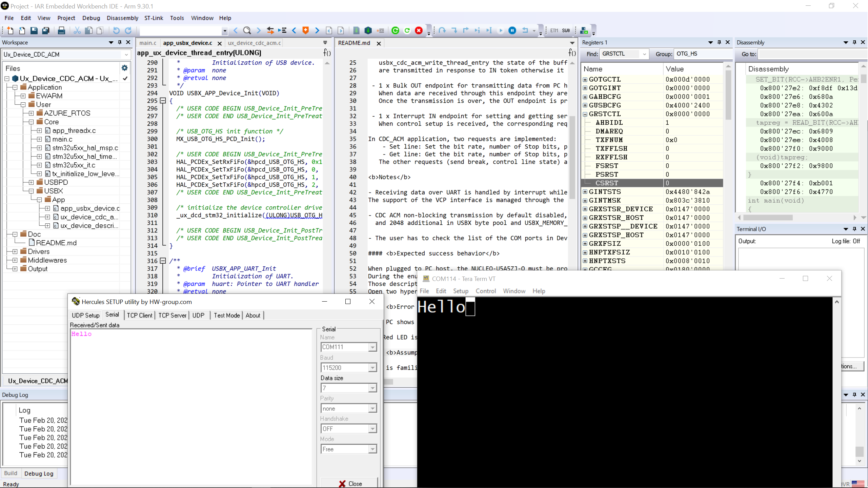Open the ST-Link menu
Image resolution: width=868 pixels, height=488 pixels.
(x=154, y=18)
